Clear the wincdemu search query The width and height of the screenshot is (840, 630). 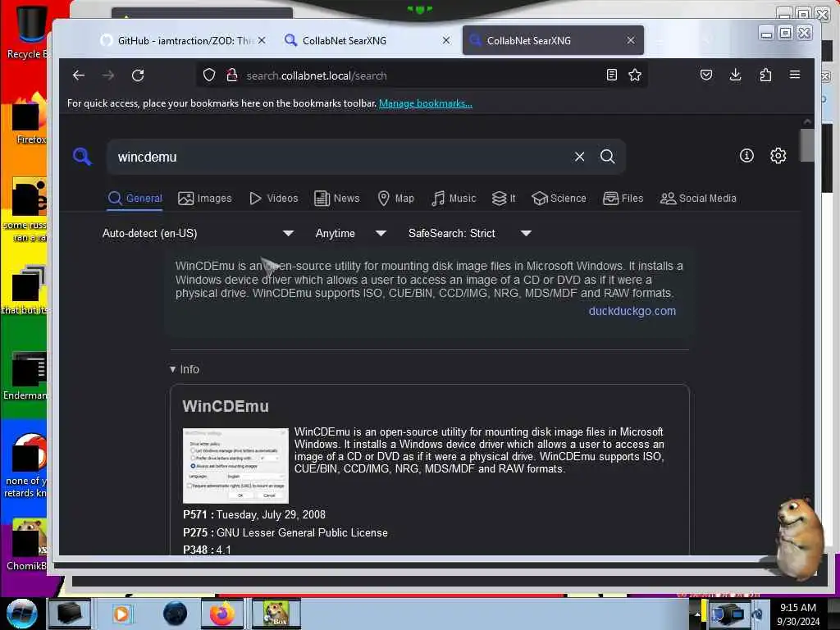click(579, 157)
